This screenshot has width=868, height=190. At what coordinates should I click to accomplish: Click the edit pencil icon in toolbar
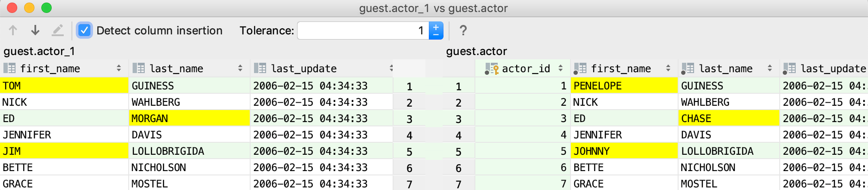point(57,31)
